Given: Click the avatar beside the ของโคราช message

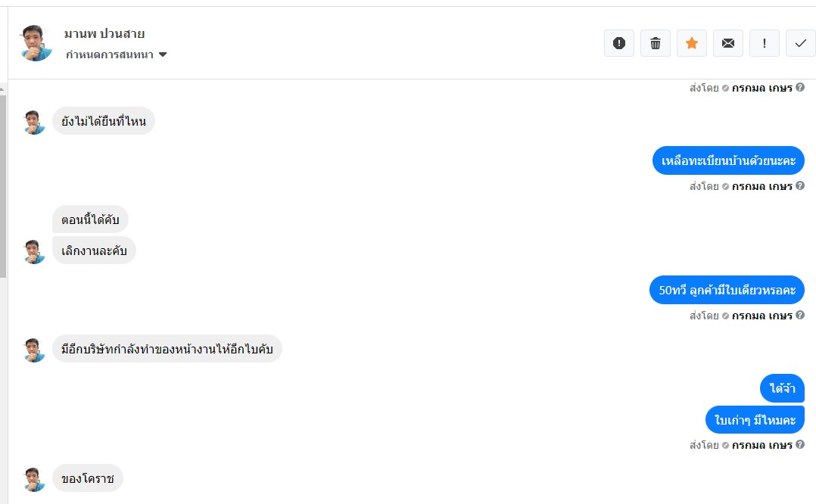Looking at the screenshot, I should [x=35, y=479].
